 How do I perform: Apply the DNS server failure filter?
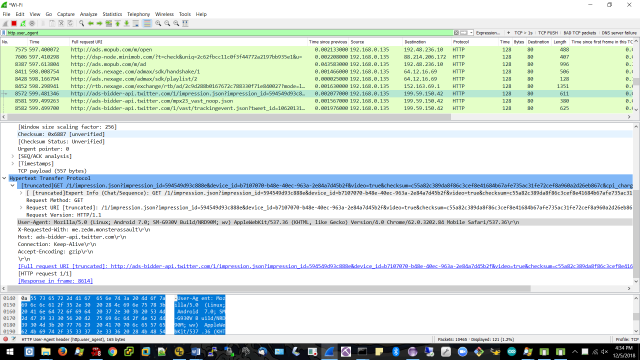point(619,33)
